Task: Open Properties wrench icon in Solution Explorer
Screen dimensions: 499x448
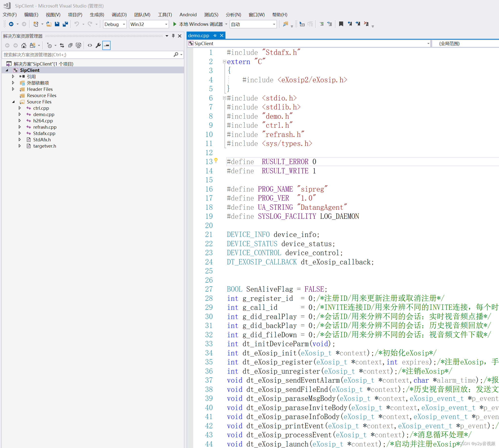Action: 98,46
